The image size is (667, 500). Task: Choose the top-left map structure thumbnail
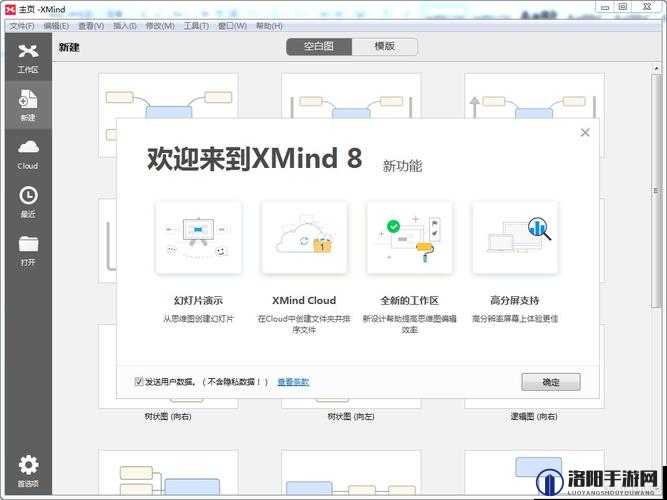pyautogui.click(x=168, y=95)
